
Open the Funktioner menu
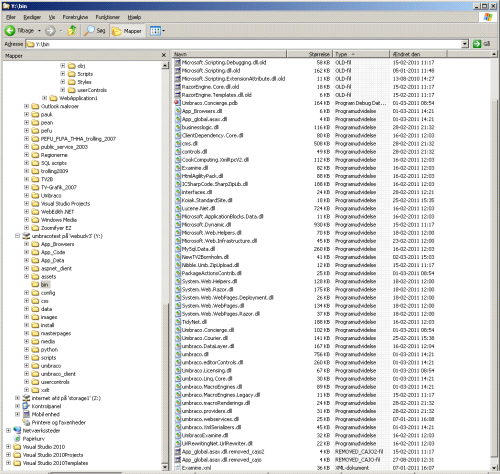pyautogui.click(x=107, y=17)
